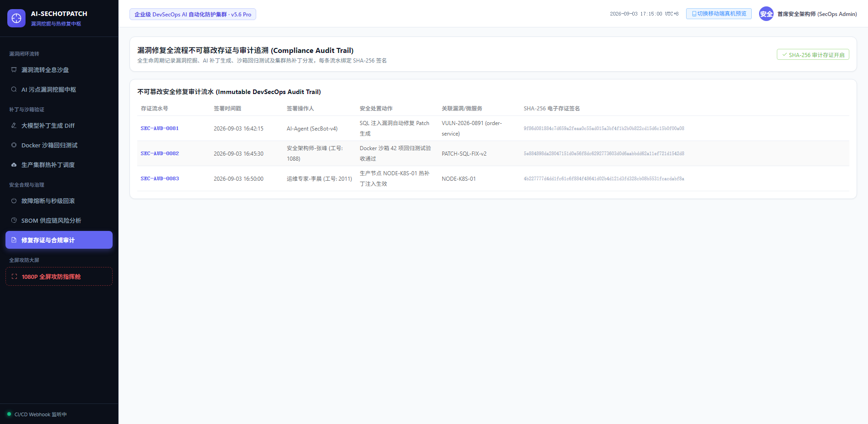
Task: Open Docker 沙箱回归测试 page
Action: pos(59,145)
